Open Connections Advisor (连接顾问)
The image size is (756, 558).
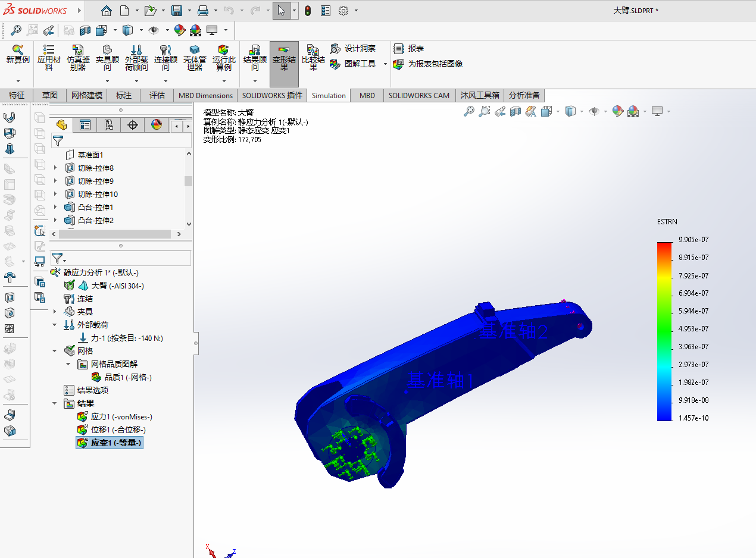(x=165, y=57)
